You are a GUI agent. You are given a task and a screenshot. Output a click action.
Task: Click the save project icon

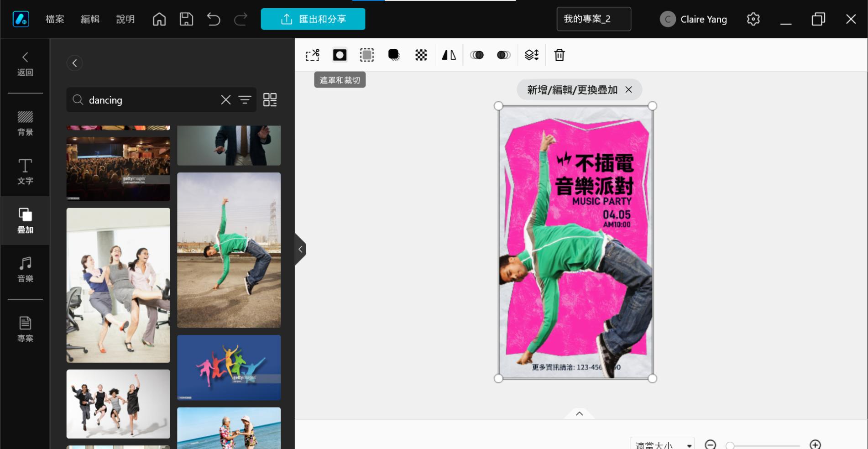point(186,19)
